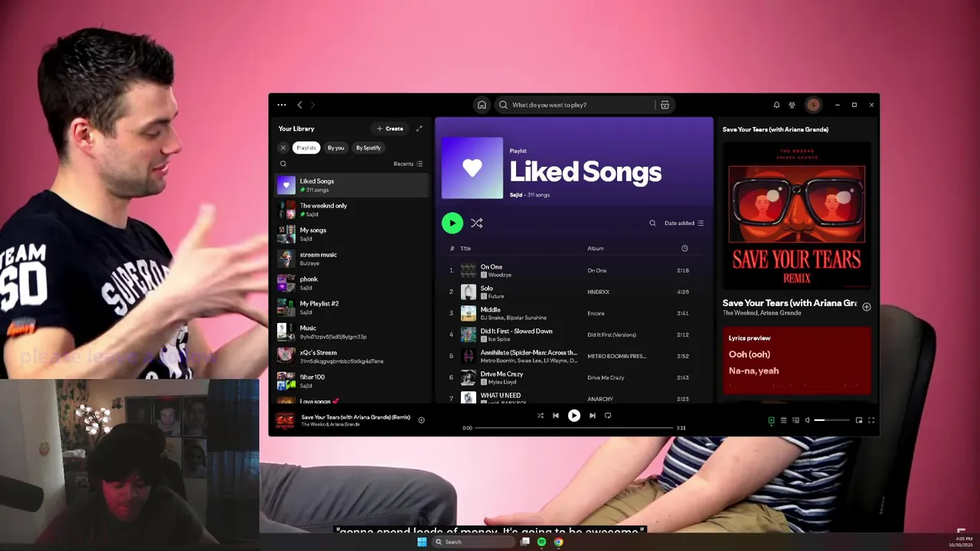This screenshot has height=551, width=980.
Task: Select the song 'Drive Me Crazy'
Action: (573, 377)
